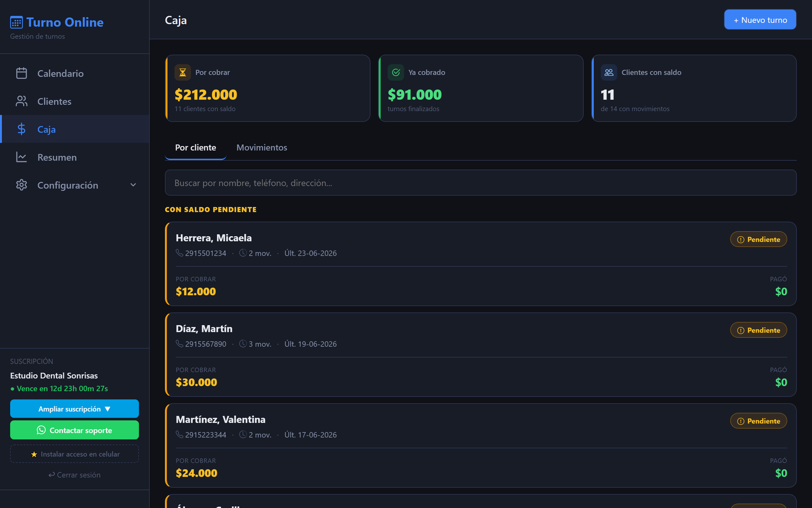Click the client name Herrera, Micaela
The width and height of the screenshot is (812, 508).
point(214,238)
